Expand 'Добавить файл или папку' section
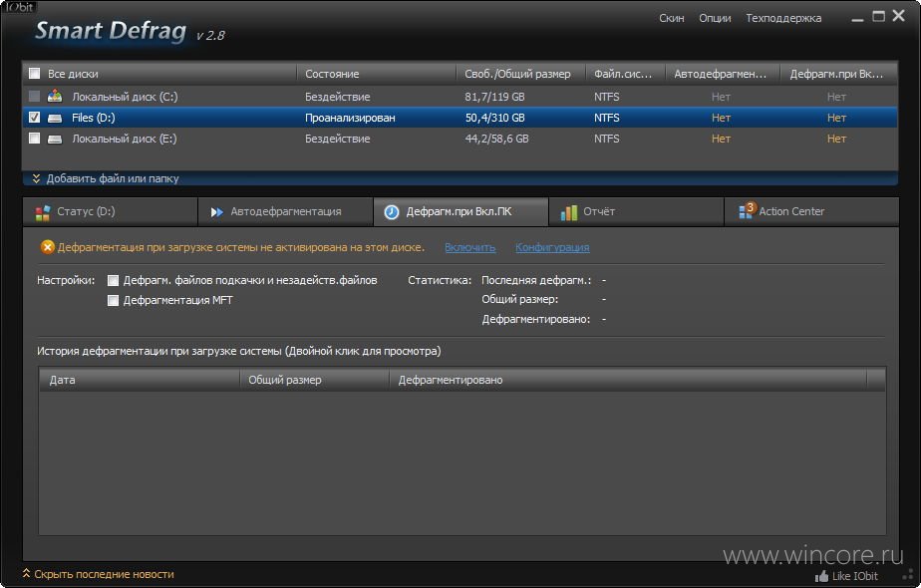 pyautogui.click(x=106, y=178)
